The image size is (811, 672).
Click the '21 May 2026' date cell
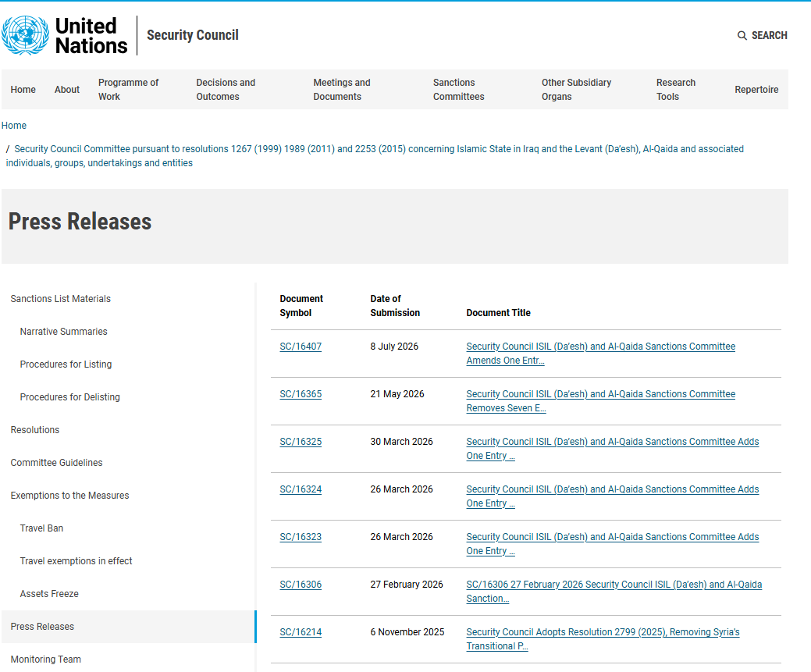pos(397,394)
